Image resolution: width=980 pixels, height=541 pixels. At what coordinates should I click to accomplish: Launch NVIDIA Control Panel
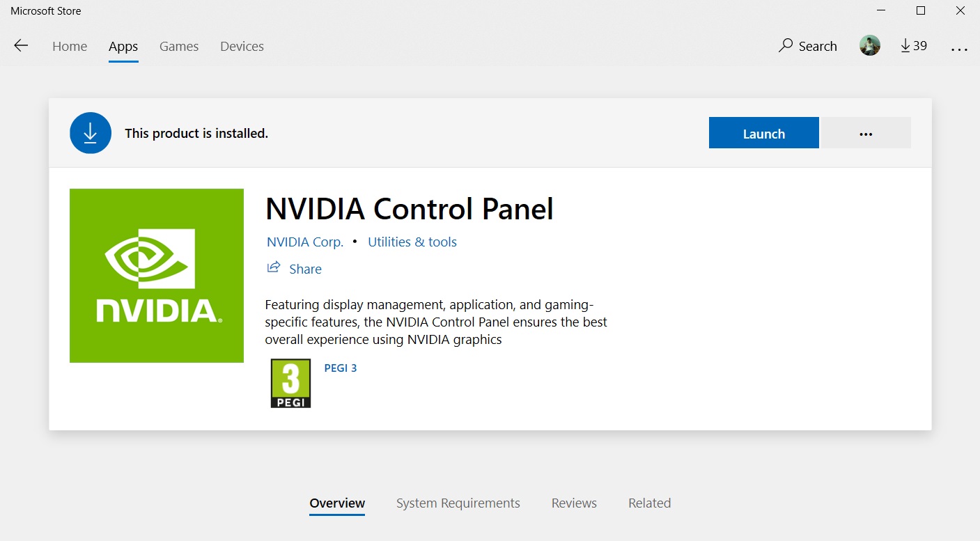click(763, 133)
